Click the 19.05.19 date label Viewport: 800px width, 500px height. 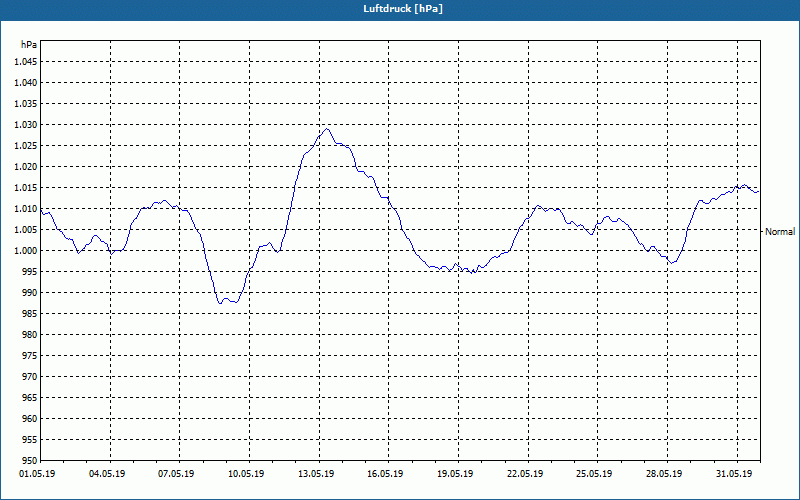[455, 474]
